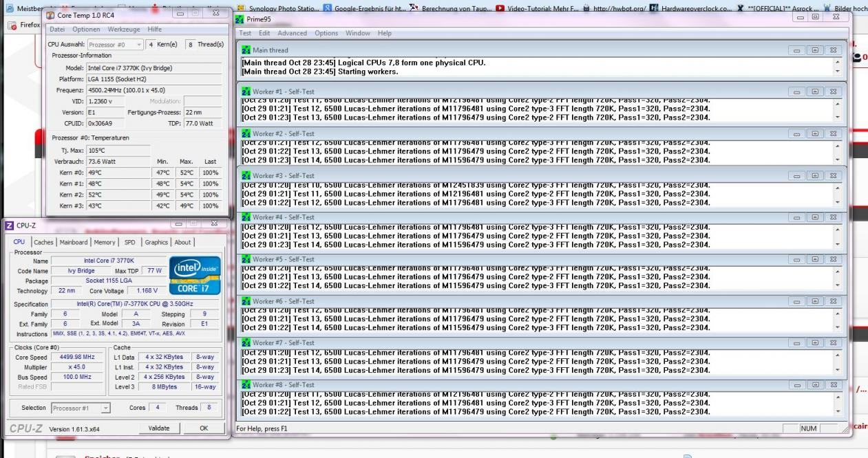Click the Core Temp title bar icon
The width and height of the screenshot is (868, 458).
[51, 14]
